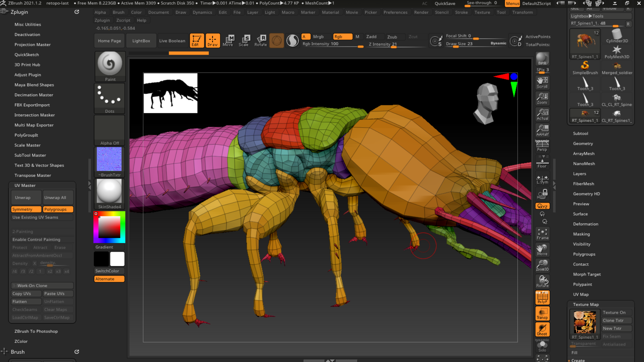644x362 pixels.
Task: Open the Zscript menu
Action: click(x=123, y=20)
